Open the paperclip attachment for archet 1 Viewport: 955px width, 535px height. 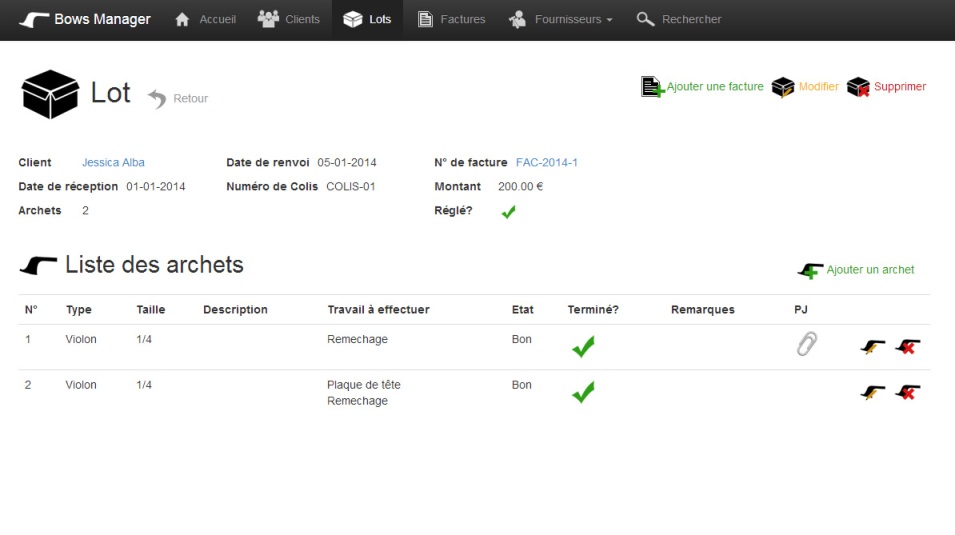pos(806,344)
